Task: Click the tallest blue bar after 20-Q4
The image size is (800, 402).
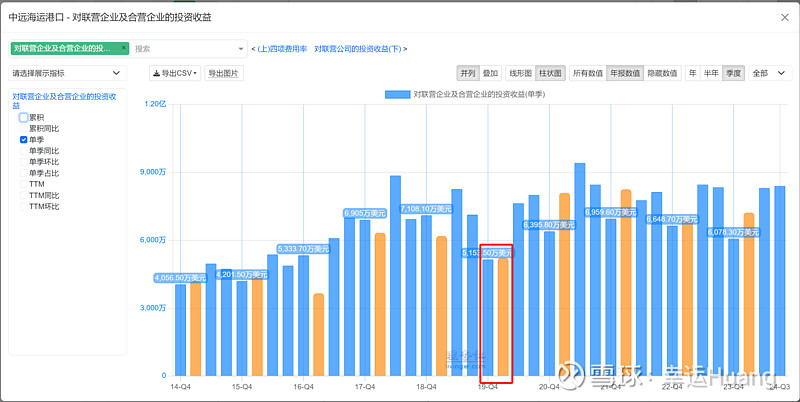Action: tap(580, 269)
